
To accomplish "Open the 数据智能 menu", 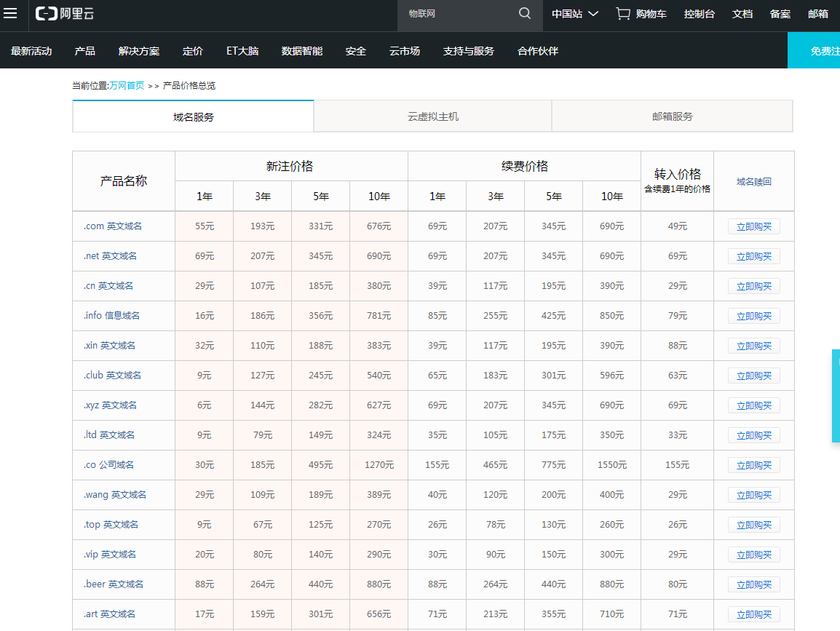I will click(x=302, y=51).
